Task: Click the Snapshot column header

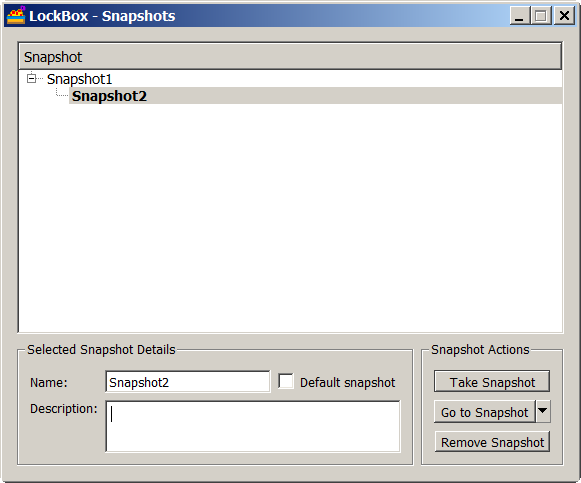Action: tap(290, 57)
